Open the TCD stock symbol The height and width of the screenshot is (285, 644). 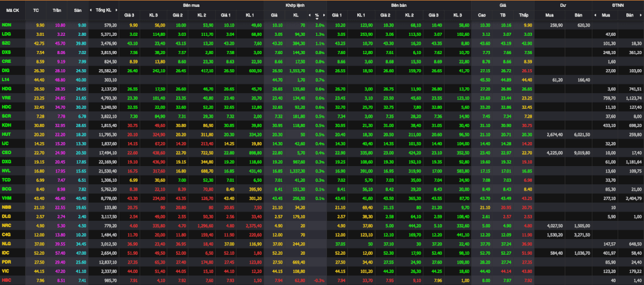tap(6, 179)
